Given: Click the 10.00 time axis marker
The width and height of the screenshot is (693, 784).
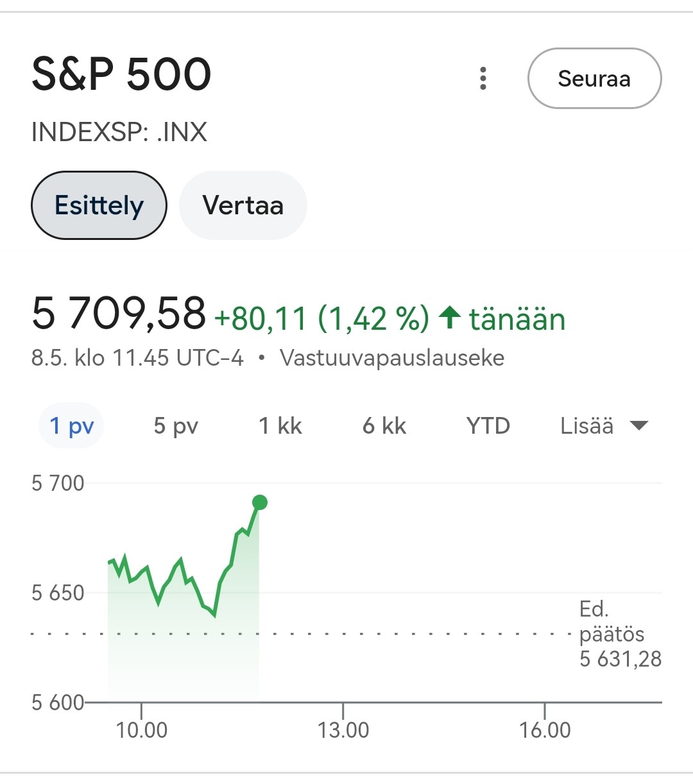Looking at the screenshot, I should coord(141,730).
